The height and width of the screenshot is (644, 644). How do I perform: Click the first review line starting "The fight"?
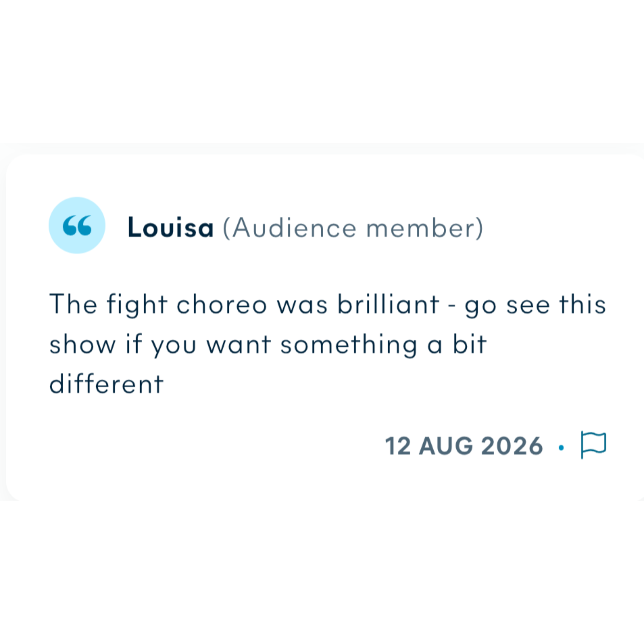pyautogui.click(x=328, y=305)
